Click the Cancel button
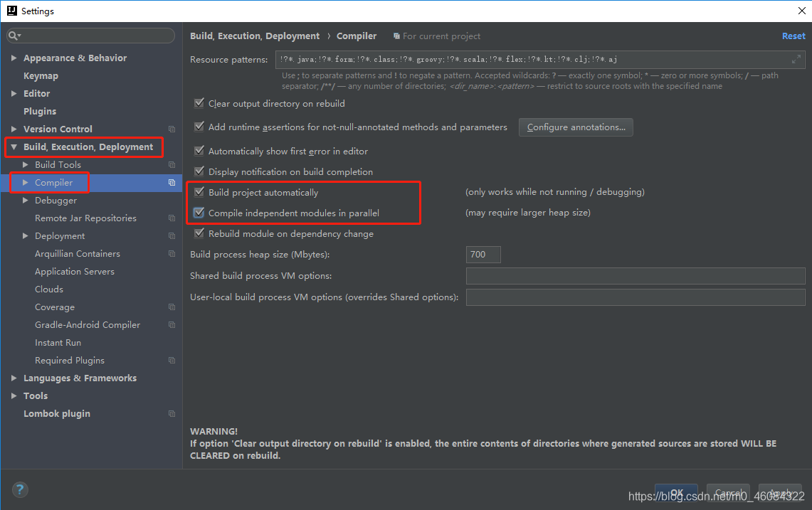Viewport: 812px width, 510px height. [x=728, y=493]
